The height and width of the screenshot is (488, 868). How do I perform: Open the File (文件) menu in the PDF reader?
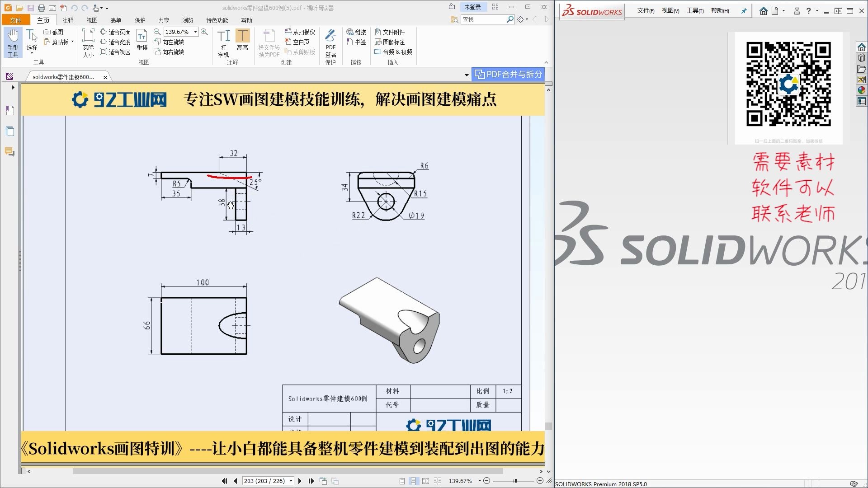tap(16, 20)
